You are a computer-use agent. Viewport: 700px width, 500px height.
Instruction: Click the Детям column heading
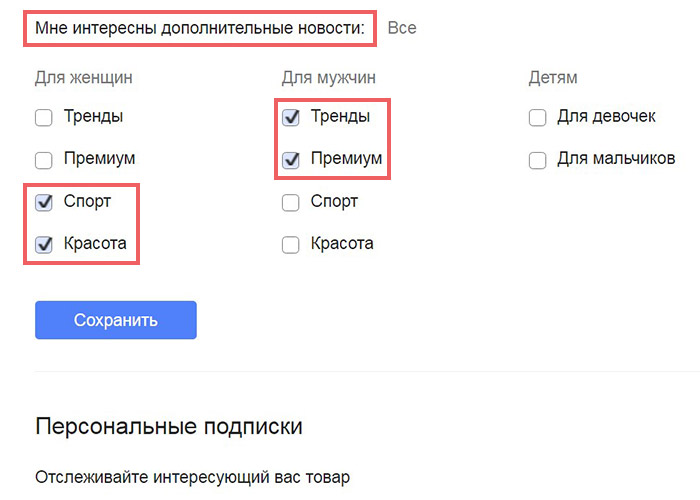[553, 77]
